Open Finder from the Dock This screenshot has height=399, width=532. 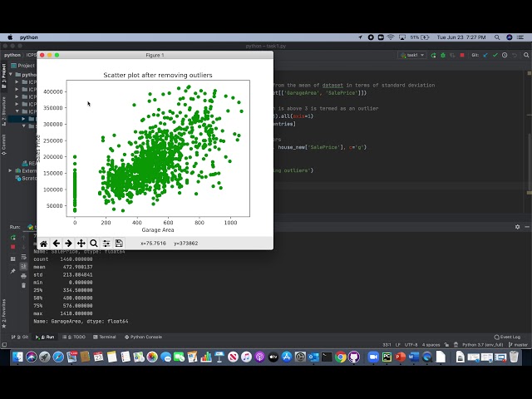point(17,357)
